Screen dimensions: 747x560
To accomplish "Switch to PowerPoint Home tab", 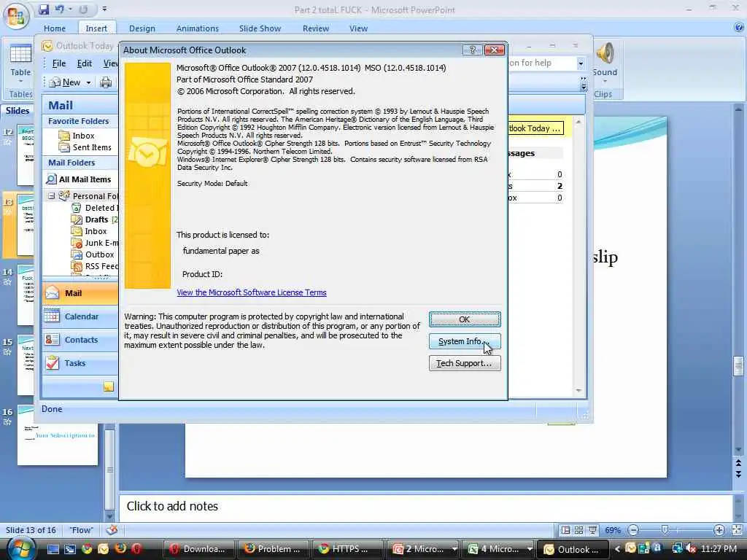I will (x=55, y=28).
